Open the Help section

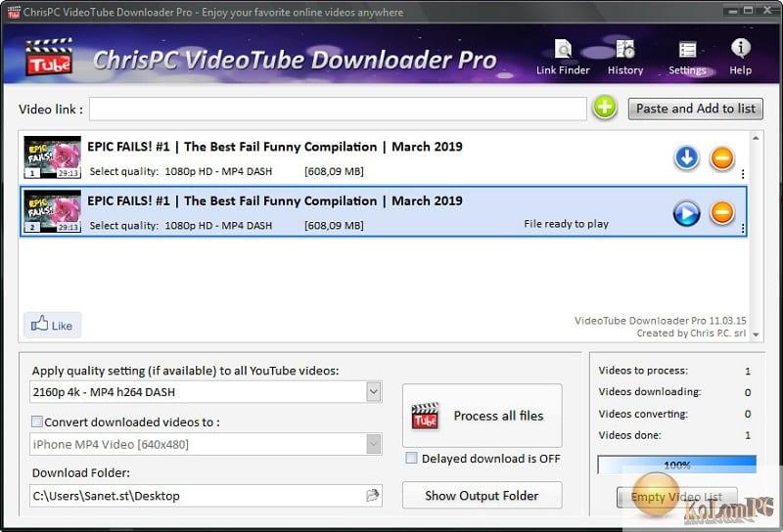740,58
